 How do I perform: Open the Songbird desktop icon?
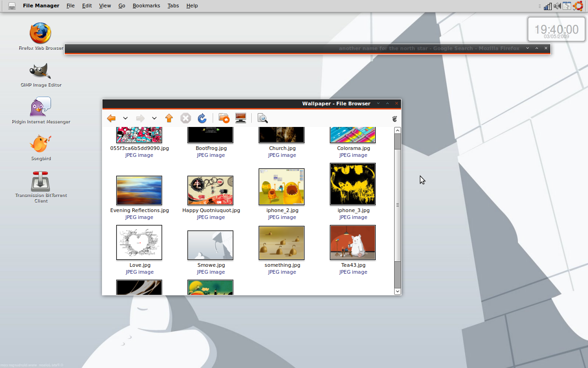coord(40,144)
